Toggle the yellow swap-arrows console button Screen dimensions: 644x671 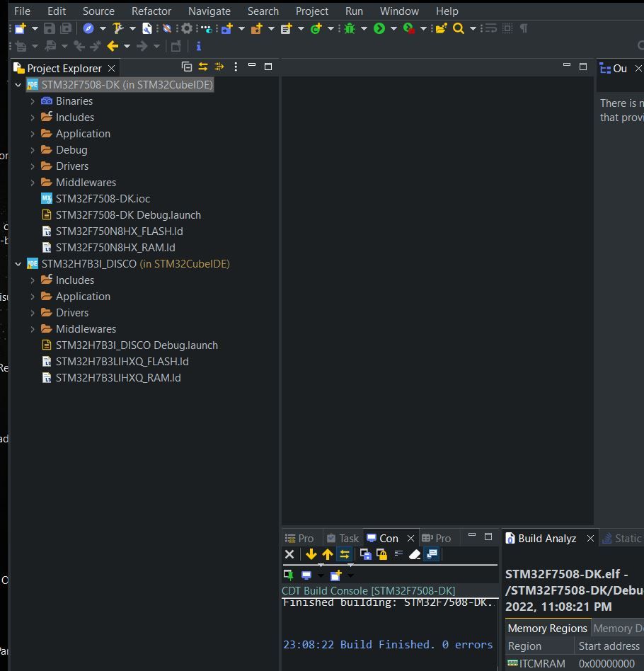[345, 555]
